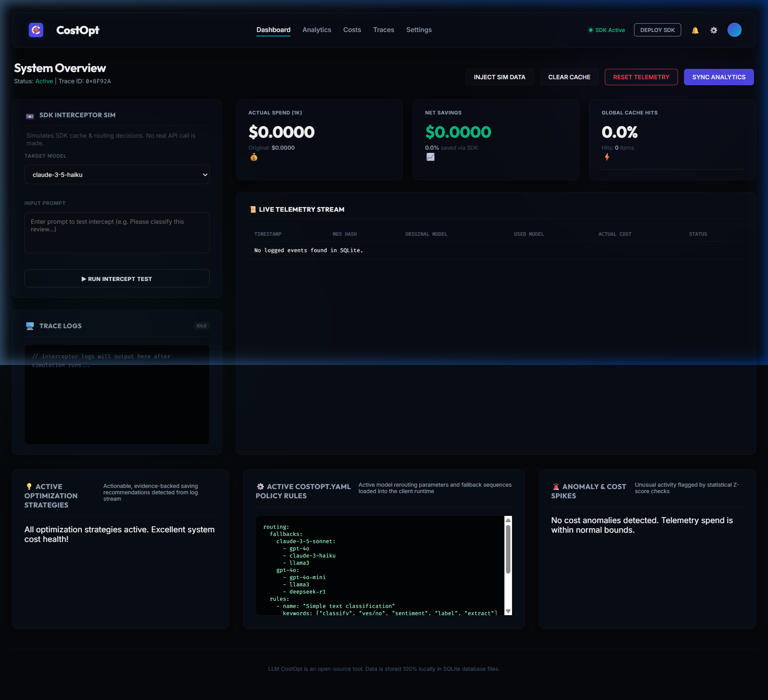Click the money bag icon under Actual Spend
Viewport: 768px width, 700px height.
(x=254, y=157)
